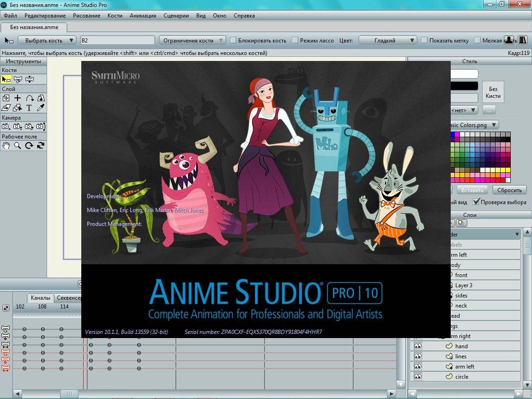Screen dimensions: 532x399
Task: Switch to the Каналы timeline tab
Action: (x=40, y=297)
